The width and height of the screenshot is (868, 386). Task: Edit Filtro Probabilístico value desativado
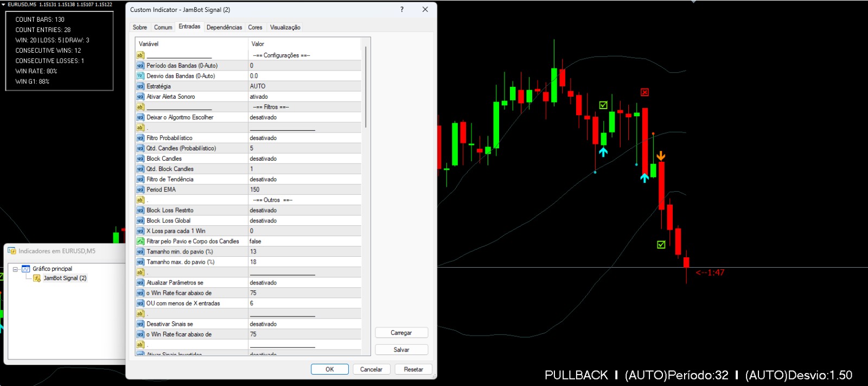pyautogui.click(x=304, y=138)
